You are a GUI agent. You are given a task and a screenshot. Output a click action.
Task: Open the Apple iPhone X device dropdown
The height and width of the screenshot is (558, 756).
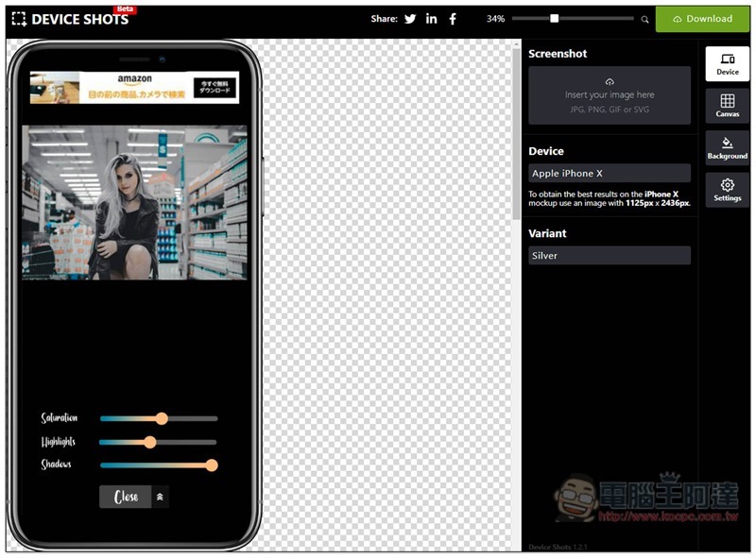tap(610, 174)
